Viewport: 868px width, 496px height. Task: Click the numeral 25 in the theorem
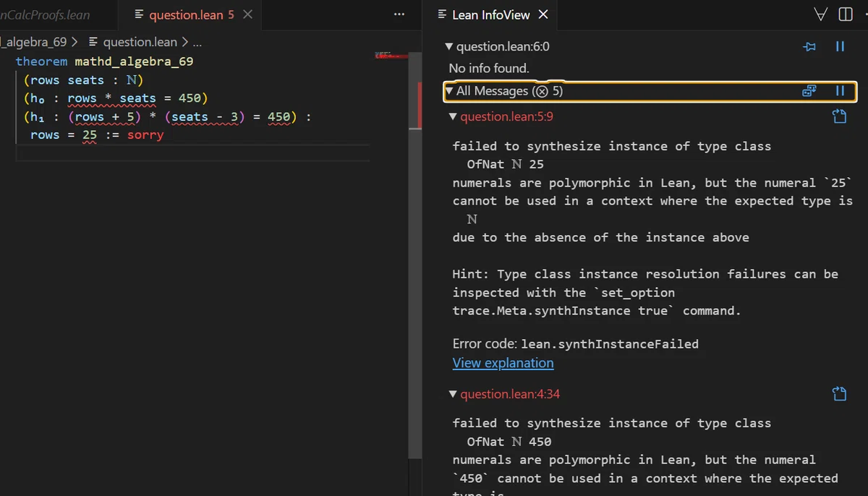[x=89, y=135]
